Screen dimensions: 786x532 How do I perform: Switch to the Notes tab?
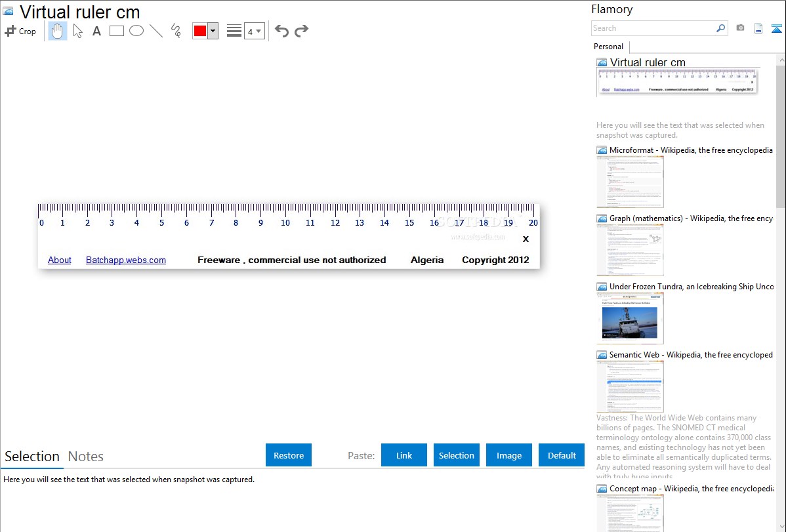[x=86, y=457]
